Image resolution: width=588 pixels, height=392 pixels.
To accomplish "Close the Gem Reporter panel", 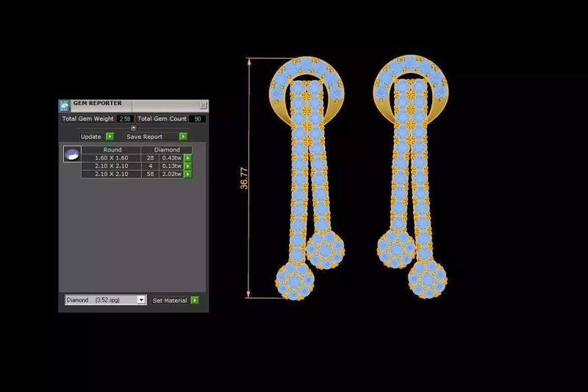I will pyautogui.click(x=204, y=105).
